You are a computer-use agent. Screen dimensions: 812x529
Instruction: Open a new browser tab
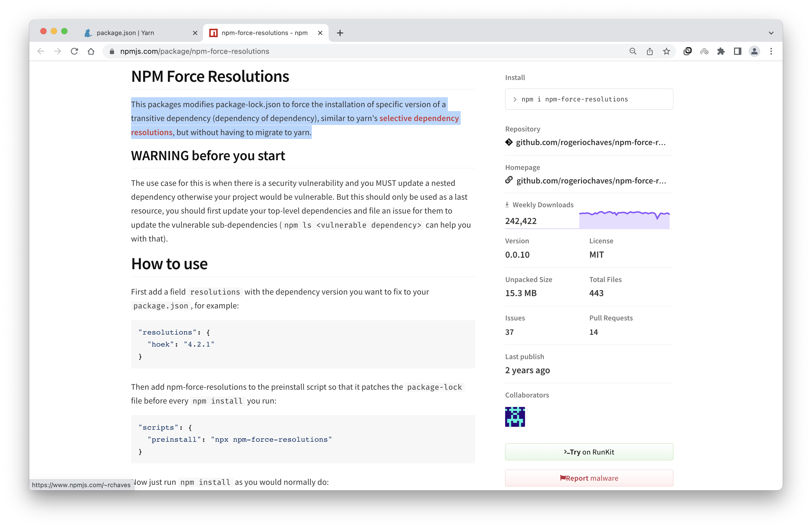click(340, 33)
